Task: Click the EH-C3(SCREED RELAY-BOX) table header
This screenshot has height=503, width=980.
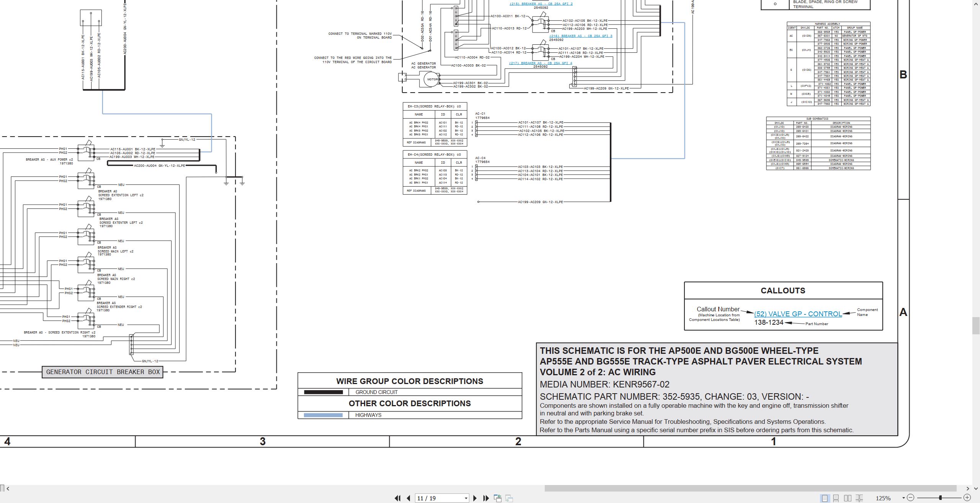Action: pyautogui.click(x=434, y=106)
